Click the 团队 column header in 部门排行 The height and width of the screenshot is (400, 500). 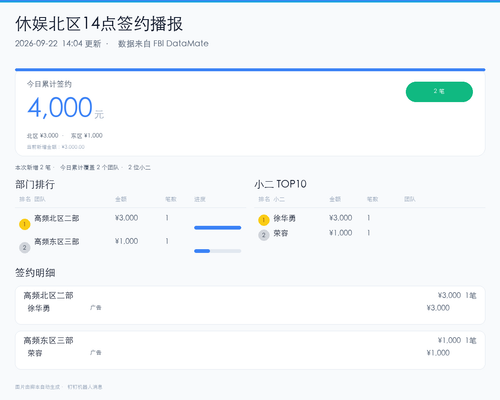click(40, 199)
